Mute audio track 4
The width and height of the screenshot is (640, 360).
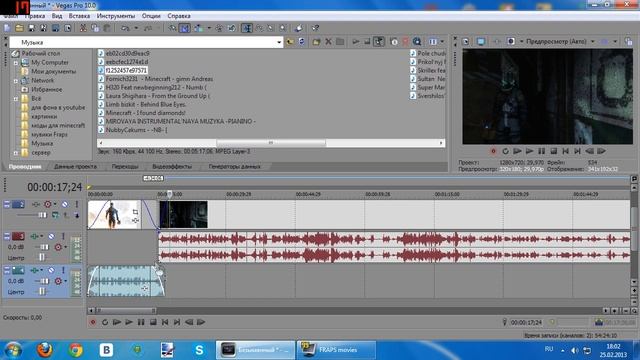[x=51, y=270]
